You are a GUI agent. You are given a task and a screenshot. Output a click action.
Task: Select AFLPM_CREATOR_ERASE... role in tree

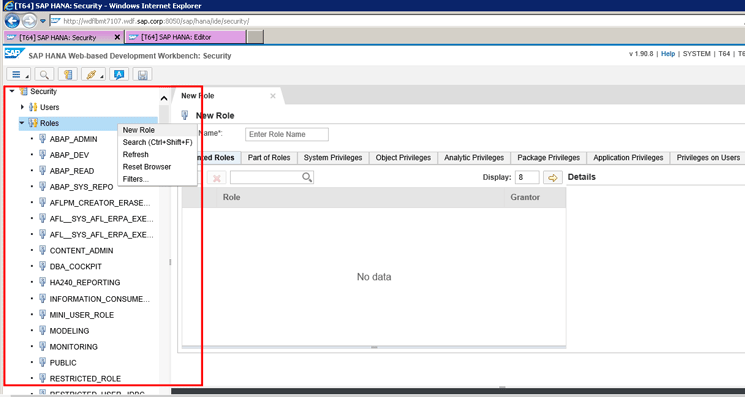[100, 203]
